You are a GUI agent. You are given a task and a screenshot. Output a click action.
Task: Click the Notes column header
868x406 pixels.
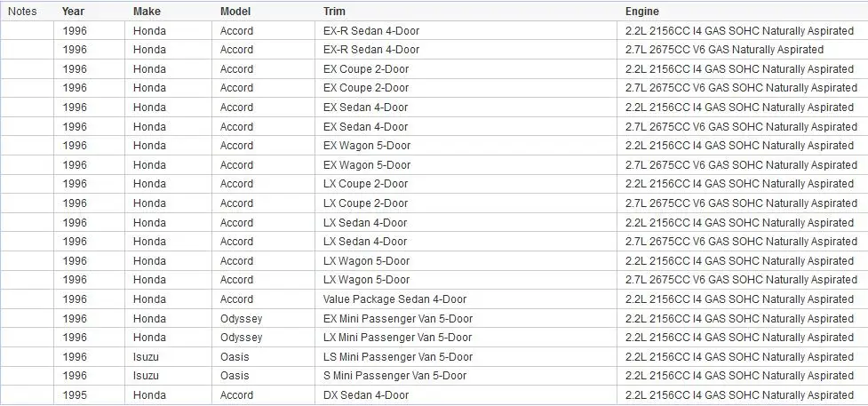23,11
